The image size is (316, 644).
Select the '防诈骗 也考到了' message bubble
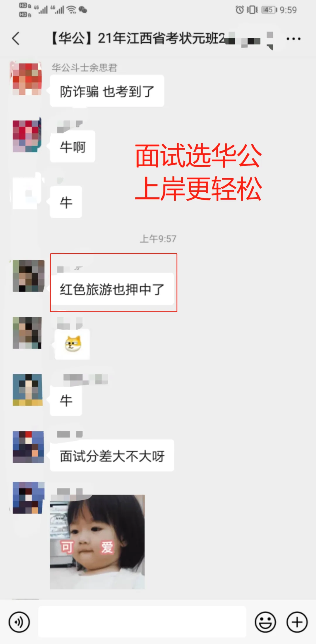point(107,91)
